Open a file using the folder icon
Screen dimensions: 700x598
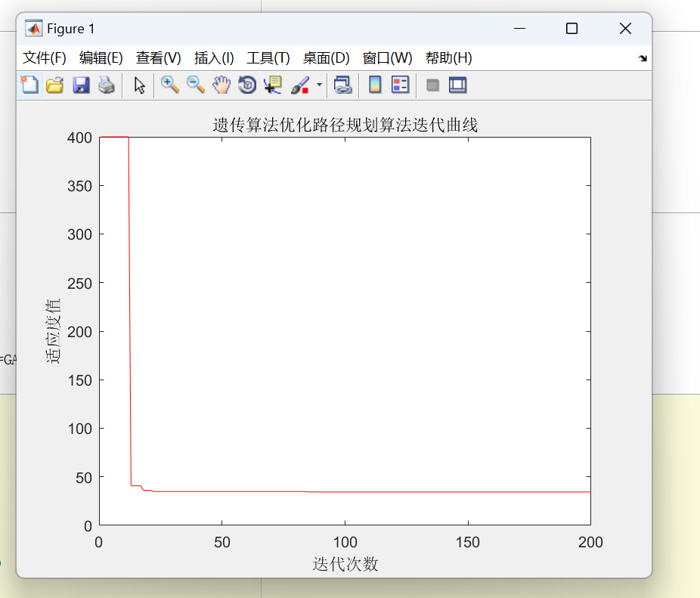(x=54, y=85)
